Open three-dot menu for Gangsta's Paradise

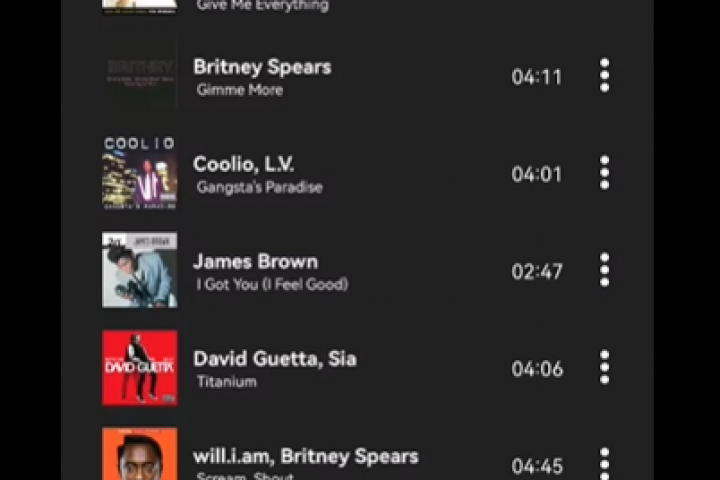coord(605,173)
